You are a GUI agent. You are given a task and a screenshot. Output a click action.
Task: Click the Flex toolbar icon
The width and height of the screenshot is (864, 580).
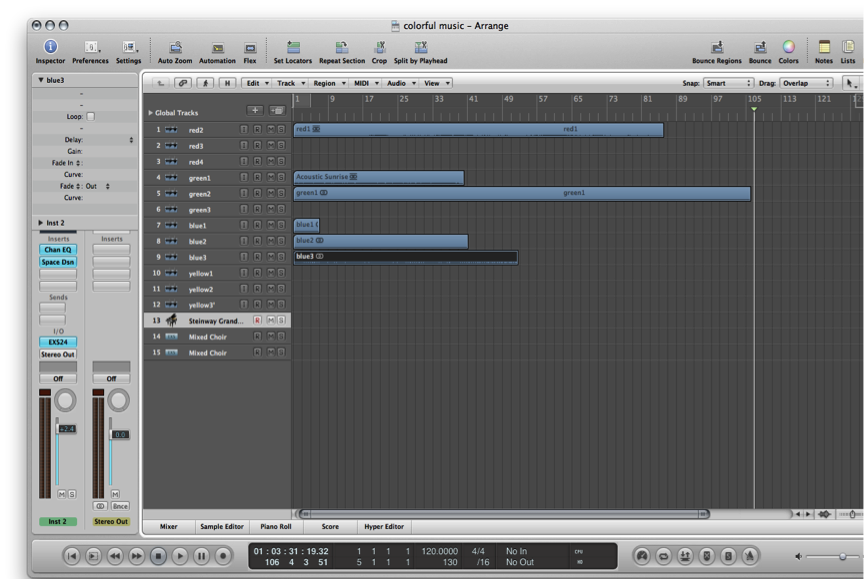click(250, 47)
